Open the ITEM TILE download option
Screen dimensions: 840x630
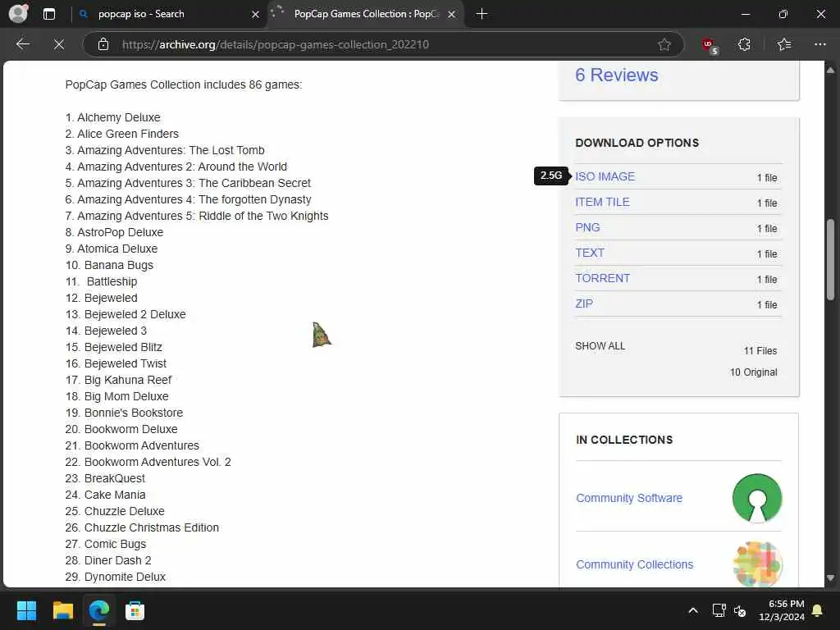pyautogui.click(x=602, y=202)
